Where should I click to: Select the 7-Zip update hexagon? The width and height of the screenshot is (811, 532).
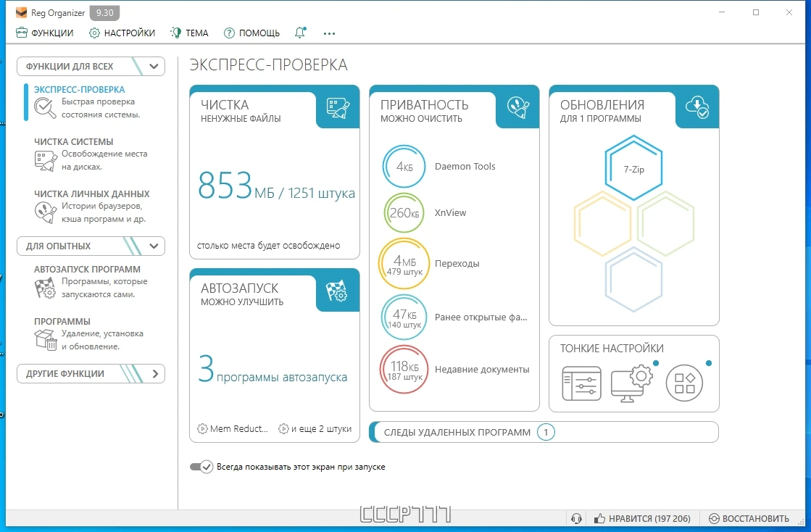point(633,169)
